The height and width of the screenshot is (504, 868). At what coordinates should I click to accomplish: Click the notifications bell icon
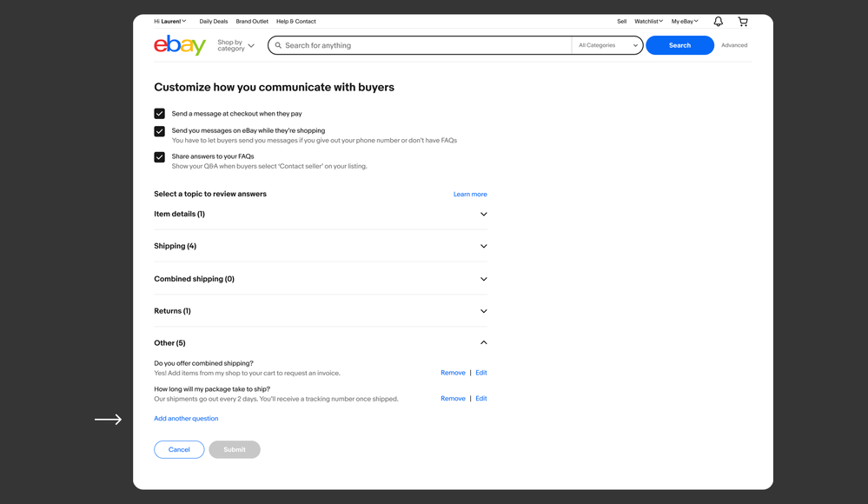pyautogui.click(x=718, y=22)
